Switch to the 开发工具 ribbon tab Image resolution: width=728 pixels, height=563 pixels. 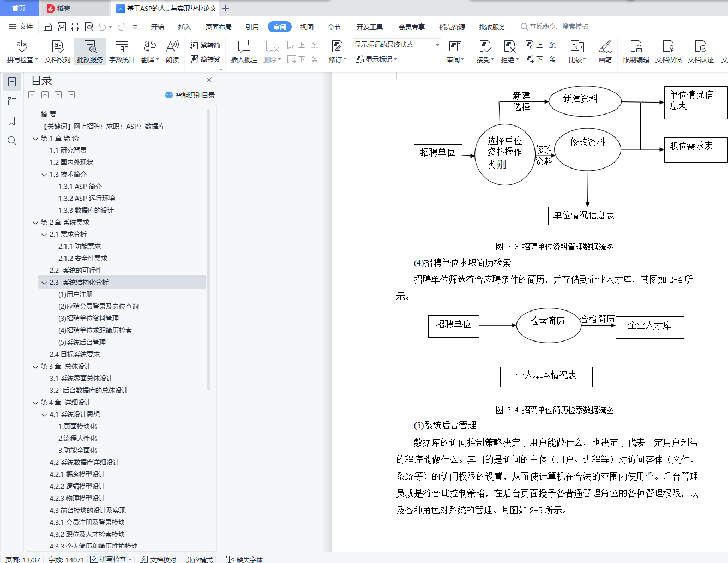370,27
